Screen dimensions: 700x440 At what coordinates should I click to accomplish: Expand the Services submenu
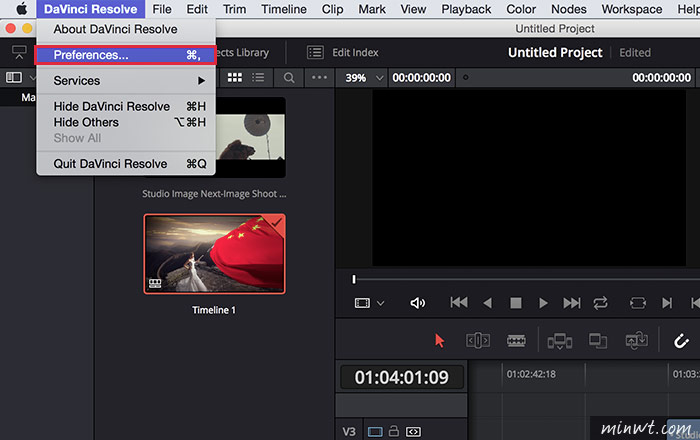[x=125, y=81]
